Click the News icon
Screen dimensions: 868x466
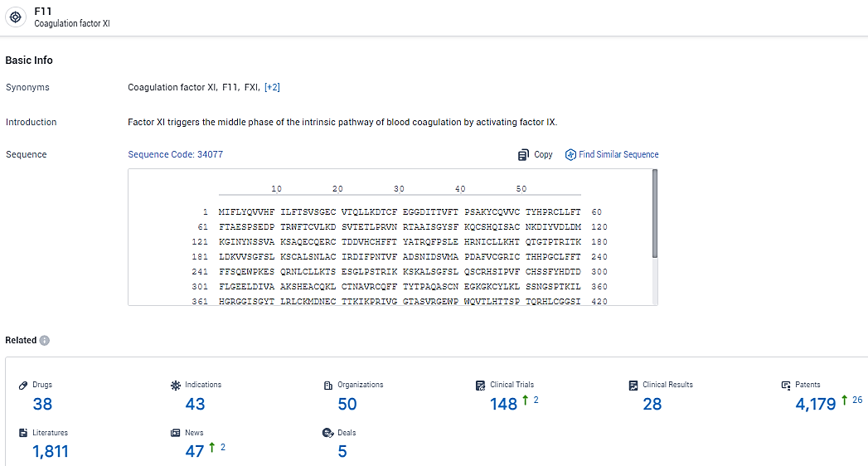175,433
